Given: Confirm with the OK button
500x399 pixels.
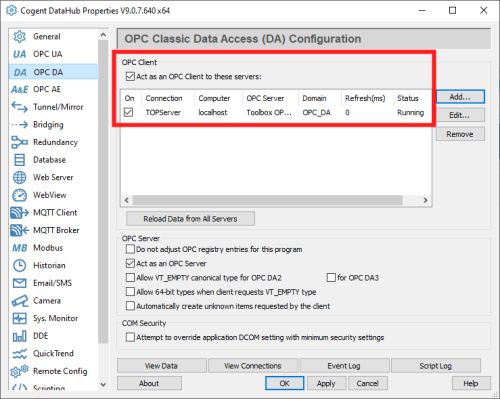Looking at the screenshot, I should tap(285, 383).
